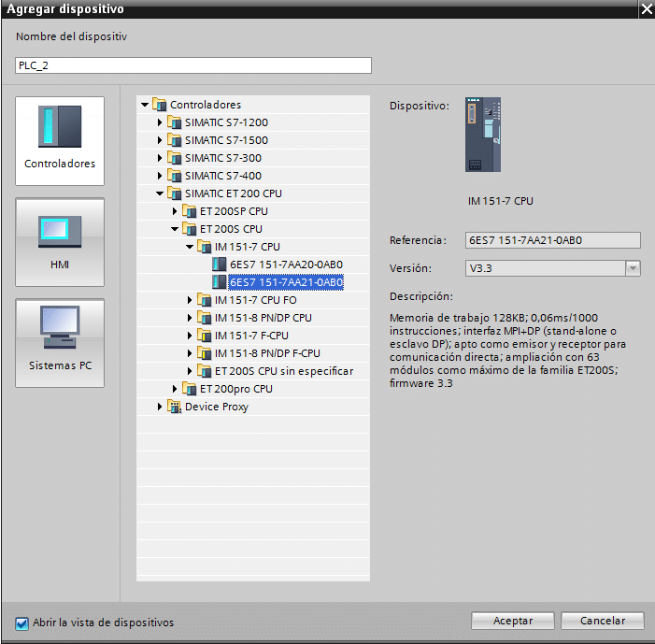
Task: Select 6ES7 151-7AA21-0AB0 in the tree
Action: coord(286,282)
